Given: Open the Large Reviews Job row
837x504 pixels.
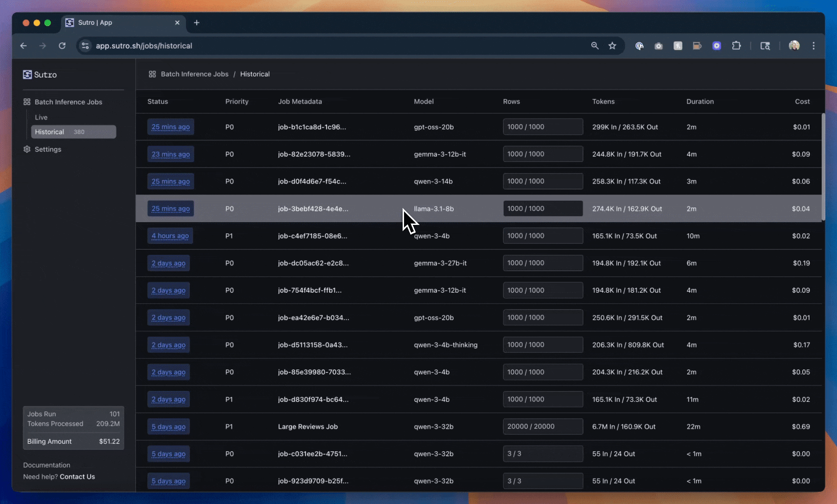Looking at the screenshot, I should point(308,427).
